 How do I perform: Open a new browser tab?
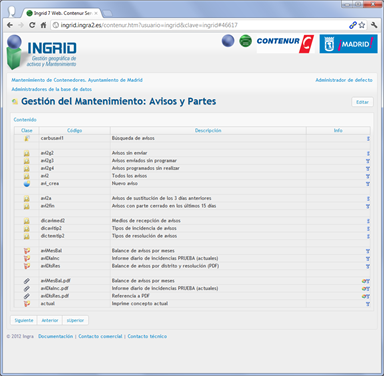[107, 14]
